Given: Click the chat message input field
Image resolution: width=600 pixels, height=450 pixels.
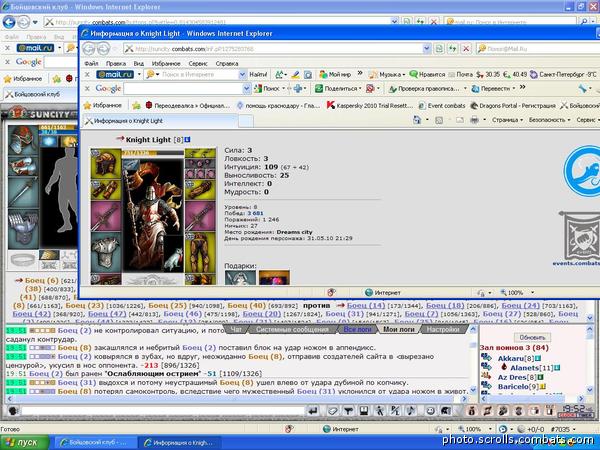Looking at the screenshot, I should coord(163,411).
